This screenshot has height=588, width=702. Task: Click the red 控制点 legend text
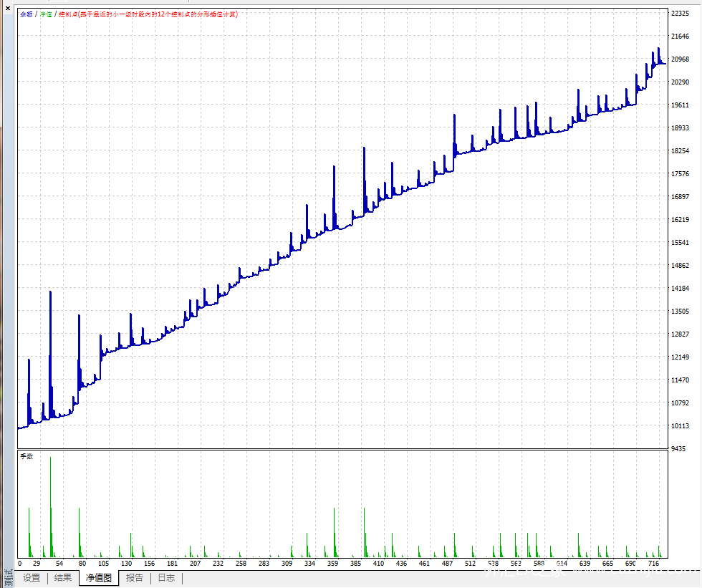coord(148,14)
